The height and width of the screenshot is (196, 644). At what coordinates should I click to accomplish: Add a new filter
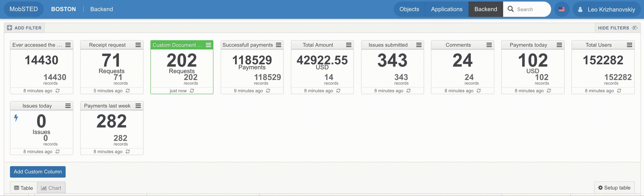pos(24,28)
